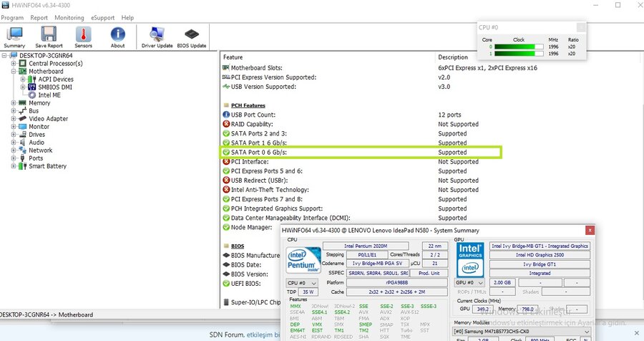This screenshot has height=341, width=644.
Task: Select the ACPI Devices icon
Action: coord(32,79)
